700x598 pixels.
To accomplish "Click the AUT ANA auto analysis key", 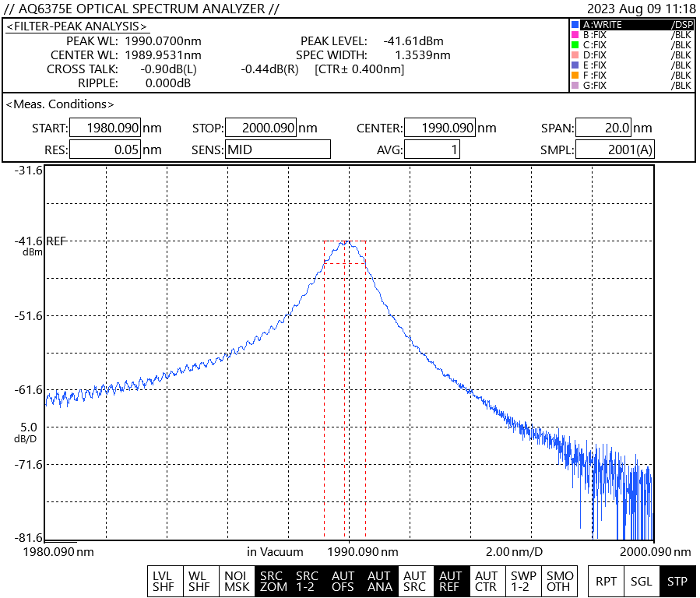I will (x=379, y=581).
